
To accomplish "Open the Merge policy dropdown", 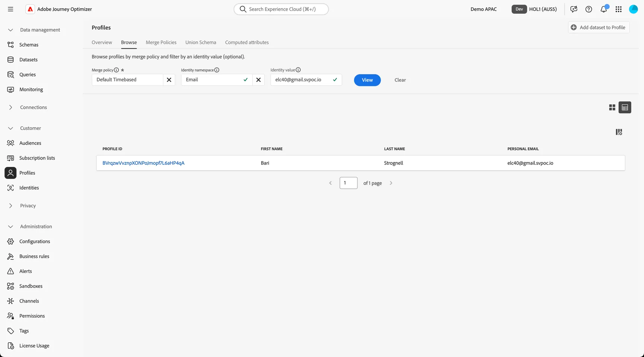I will [x=127, y=80].
